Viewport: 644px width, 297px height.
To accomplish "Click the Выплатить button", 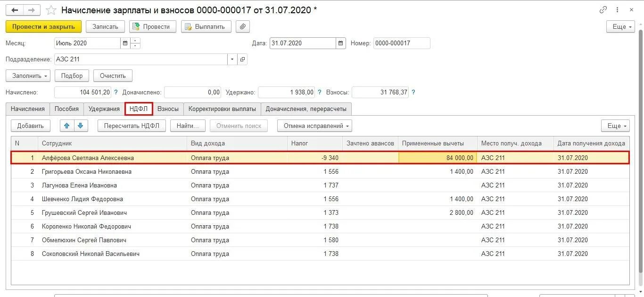I will [x=206, y=26].
